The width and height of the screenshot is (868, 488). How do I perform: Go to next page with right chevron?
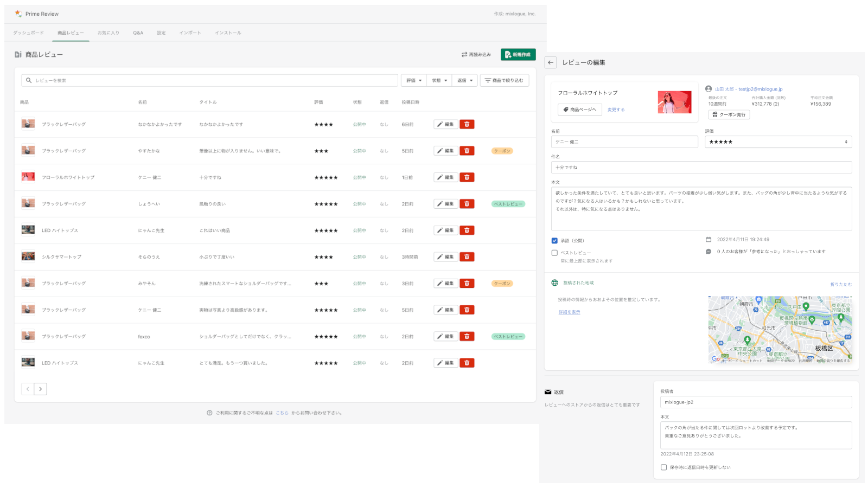click(x=40, y=389)
